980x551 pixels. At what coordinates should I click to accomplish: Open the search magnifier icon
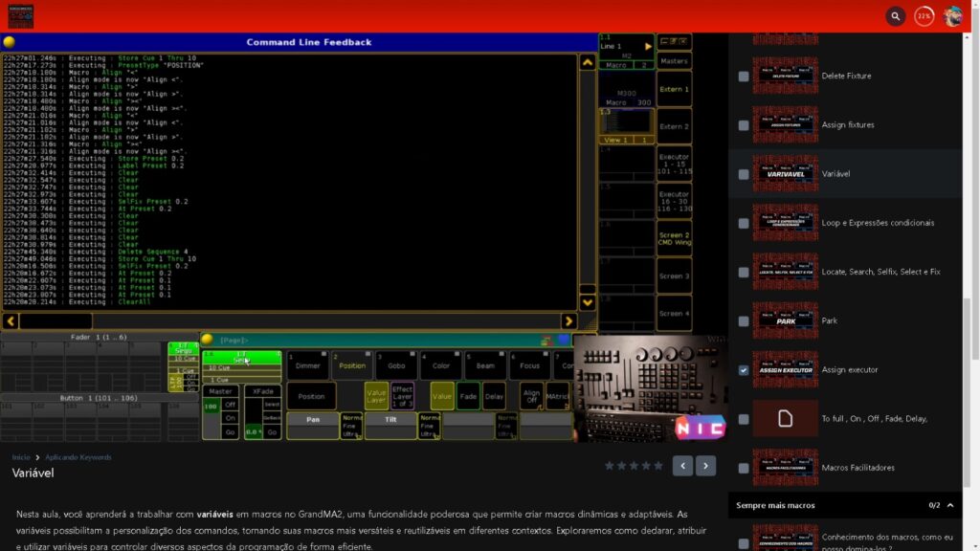[x=895, y=16]
